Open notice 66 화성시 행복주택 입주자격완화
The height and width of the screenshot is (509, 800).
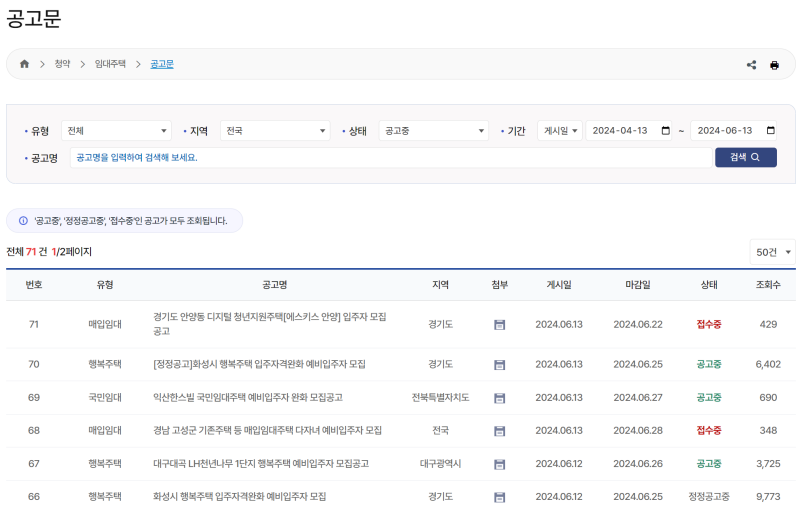pos(239,496)
